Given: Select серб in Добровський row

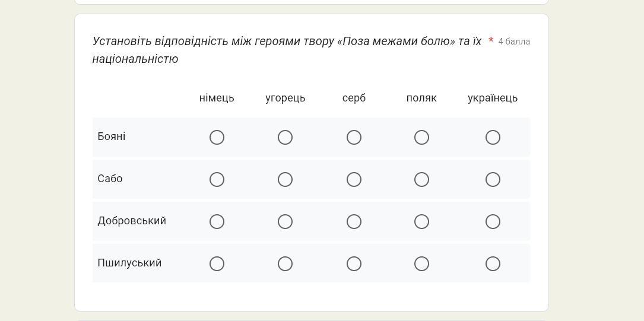Looking at the screenshot, I should coord(354,222).
